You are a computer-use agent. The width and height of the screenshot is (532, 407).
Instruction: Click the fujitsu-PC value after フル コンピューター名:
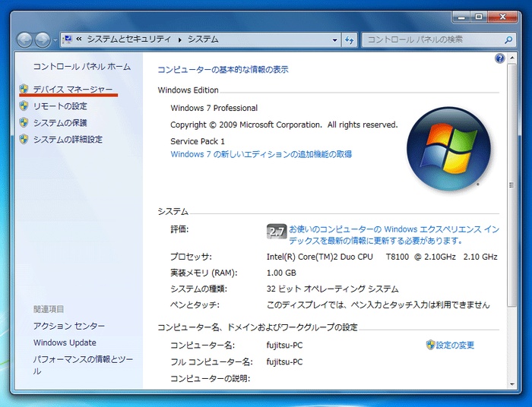tap(284, 362)
